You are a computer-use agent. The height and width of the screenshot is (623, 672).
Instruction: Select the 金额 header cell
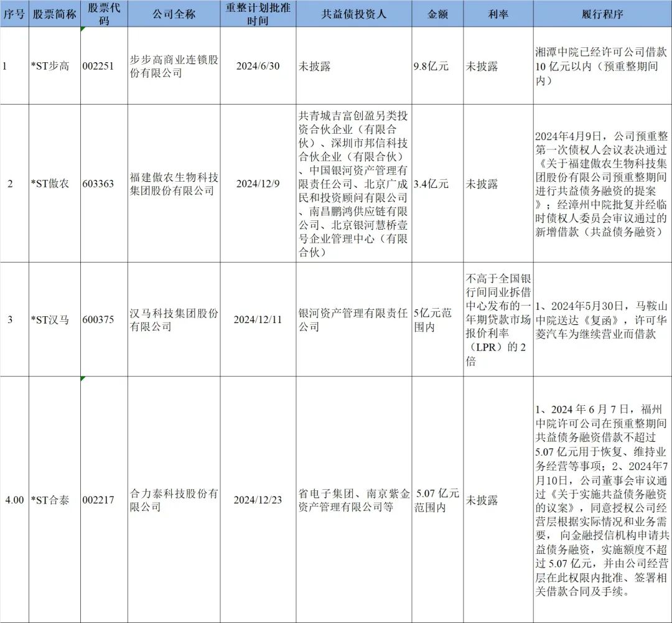(437, 14)
